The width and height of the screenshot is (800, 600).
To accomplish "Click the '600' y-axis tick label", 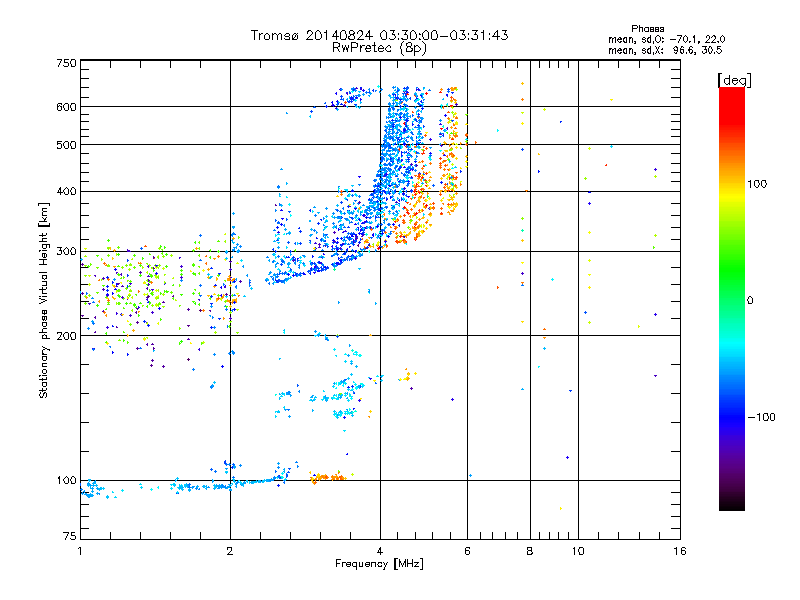I will click(66, 107).
